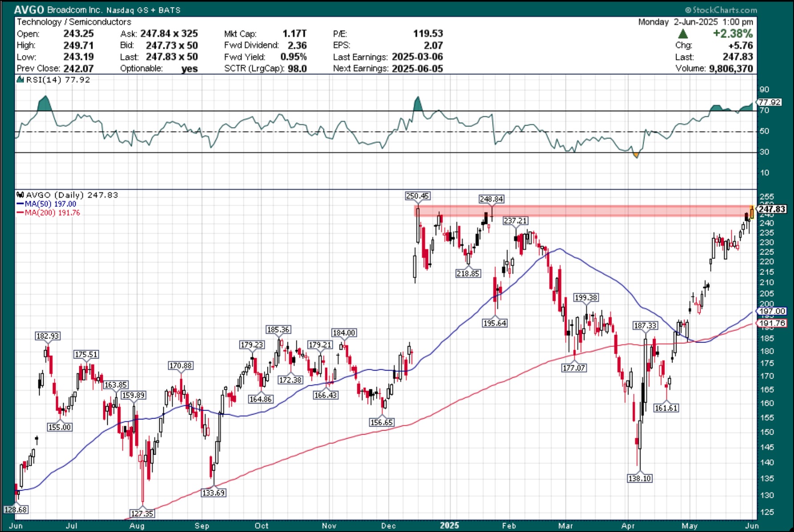Click the 77.92 RSI axis value tag
The image size is (794, 532).
point(770,102)
